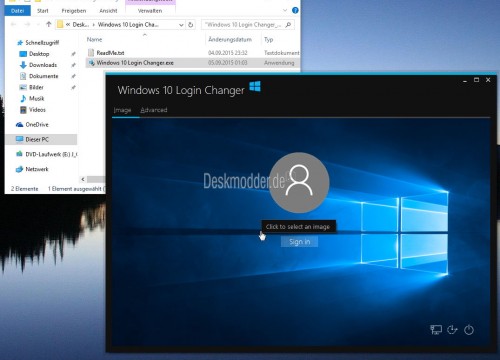
Task: Navigate back in Explorer
Action: tap(14, 24)
